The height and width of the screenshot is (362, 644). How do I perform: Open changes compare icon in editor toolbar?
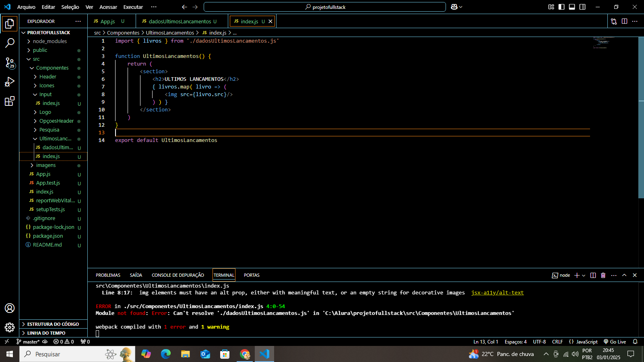[614, 21]
